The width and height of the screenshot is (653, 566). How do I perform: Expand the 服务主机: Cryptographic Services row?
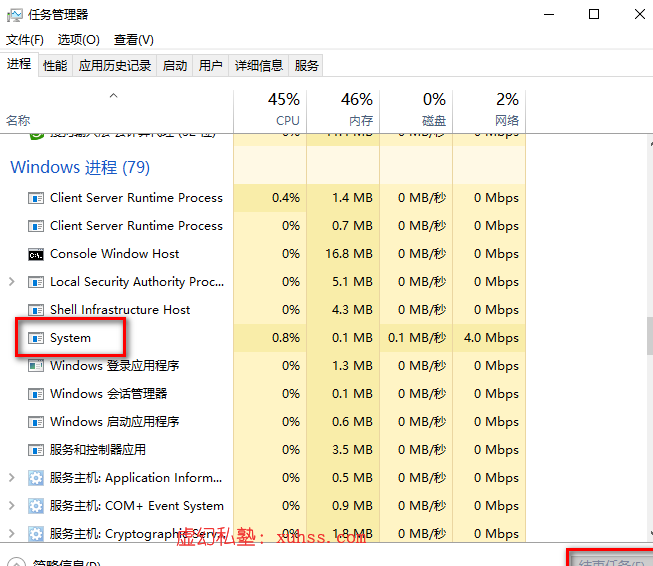[12, 534]
